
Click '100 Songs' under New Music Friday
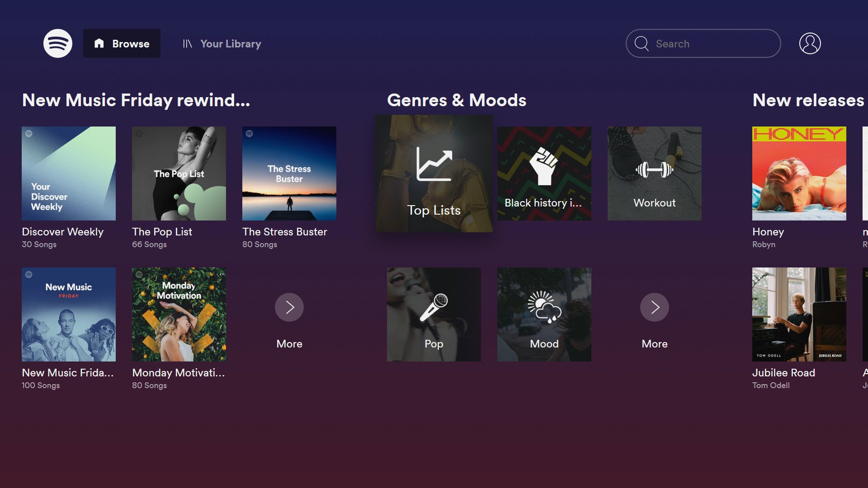tap(41, 385)
